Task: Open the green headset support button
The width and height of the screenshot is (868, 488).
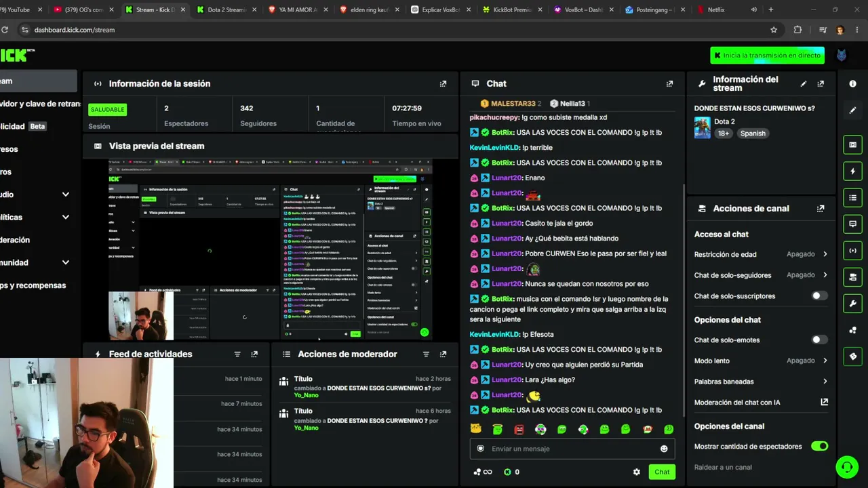Action: (x=846, y=466)
